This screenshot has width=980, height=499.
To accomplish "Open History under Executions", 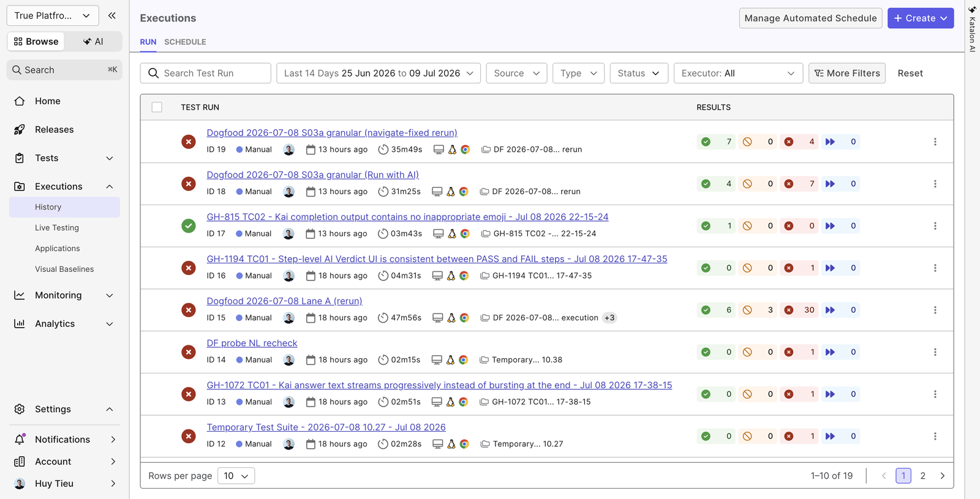I will 64,207.
